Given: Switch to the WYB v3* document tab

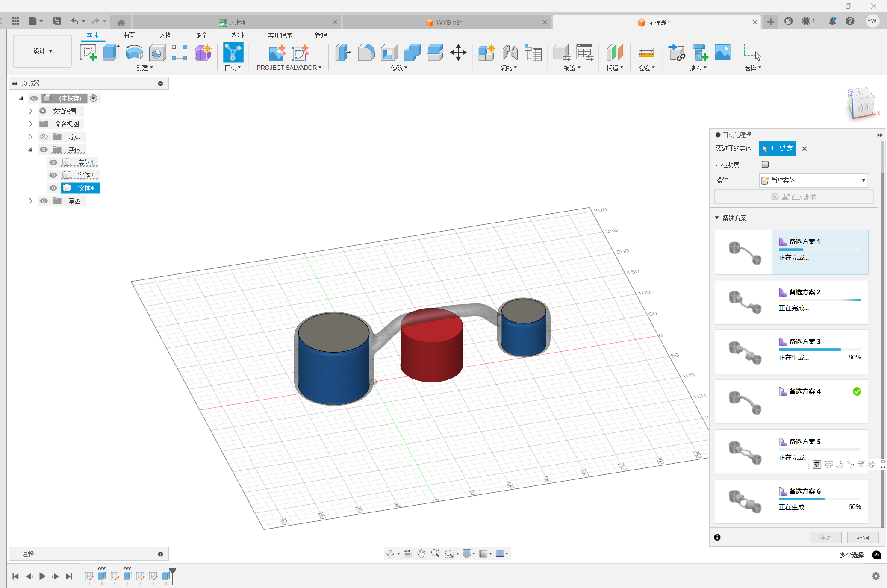Looking at the screenshot, I should coord(447,22).
